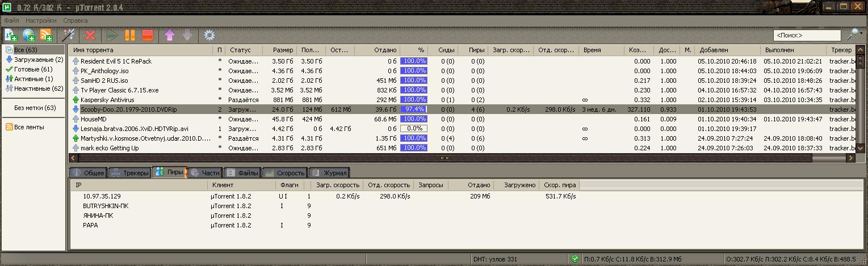Click the search magnifier icon
Image resolution: width=868 pixels, height=266 pixels.
pos(852,35)
